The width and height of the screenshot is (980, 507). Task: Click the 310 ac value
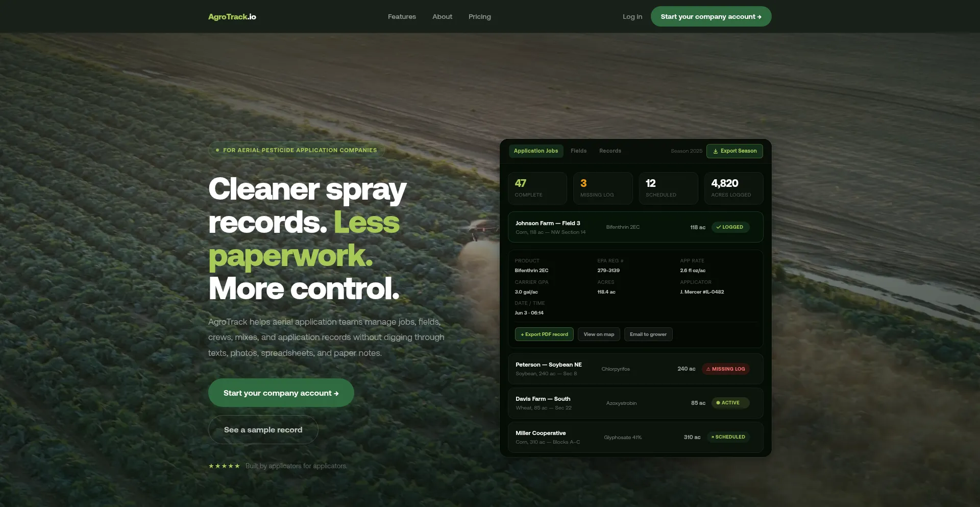692,437
